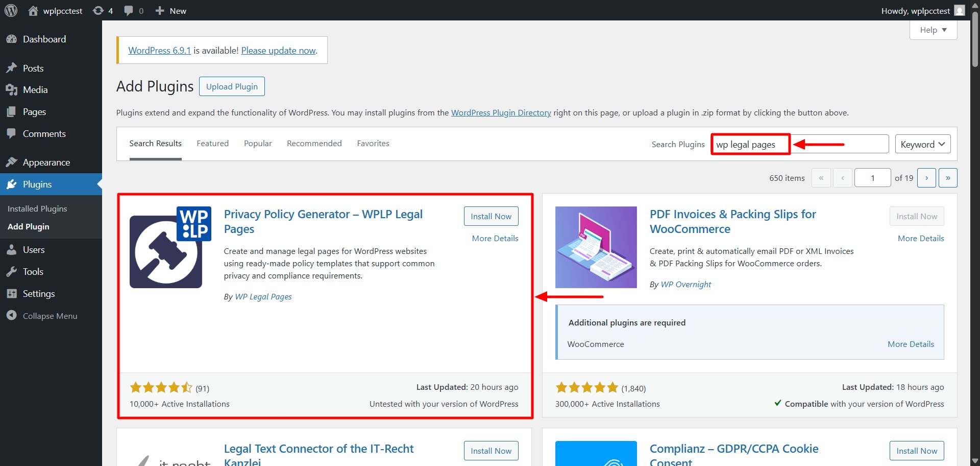Open the Tools sidebar menu
The height and width of the screenshot is (466, 980).
point(33,272)
